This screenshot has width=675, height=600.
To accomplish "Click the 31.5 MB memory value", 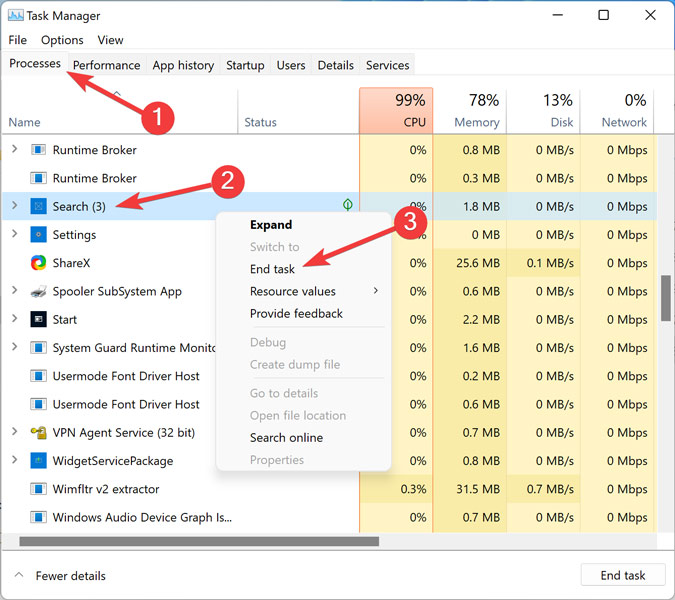I will pyautogui.click(x=478, y=489).
